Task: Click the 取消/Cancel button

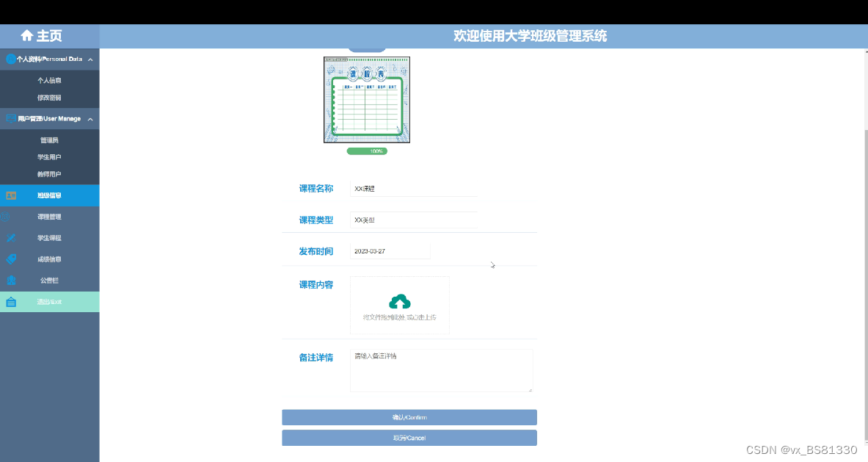Action: (409, 438)
